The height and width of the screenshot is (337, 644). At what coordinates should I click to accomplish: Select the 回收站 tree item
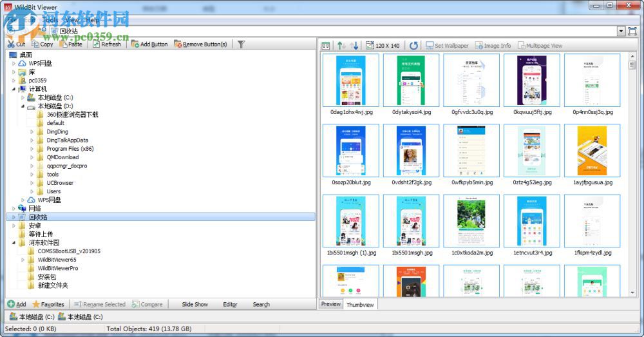coord(161,217)
